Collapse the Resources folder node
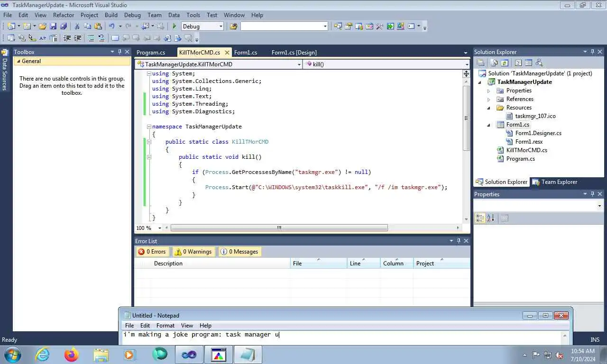607x364 pixels. click(x=489, y=108)
